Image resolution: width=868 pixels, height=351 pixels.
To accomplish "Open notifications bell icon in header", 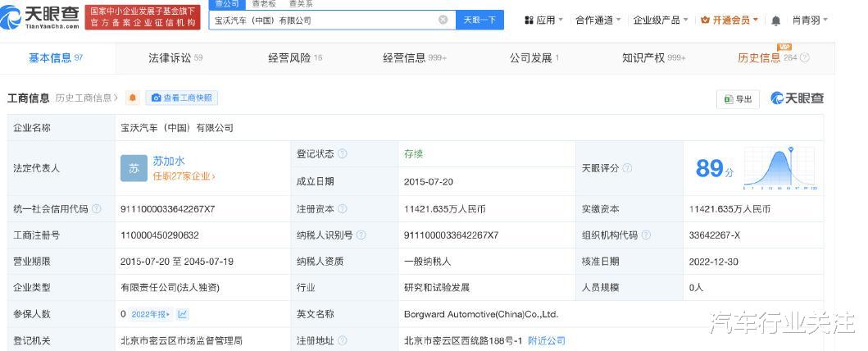I will [x=775, y=21].
